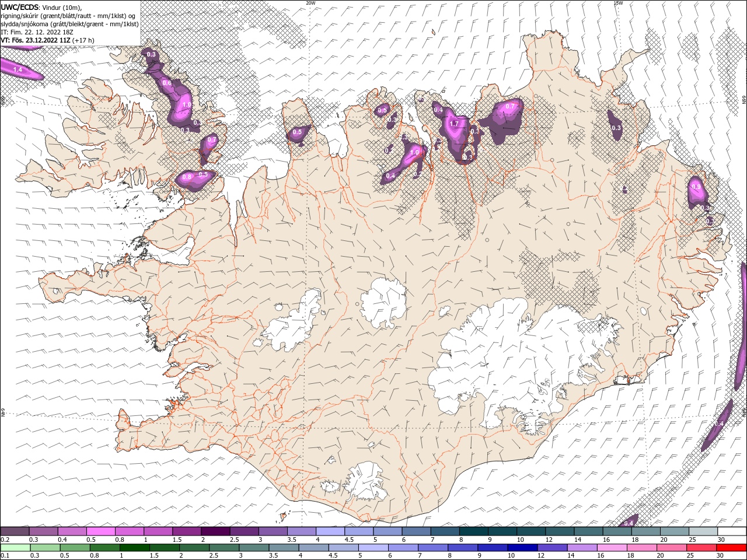Pick lower legend swatch starting at 0.5
Viewport: 747px width, 560px height.
[75, 548]
